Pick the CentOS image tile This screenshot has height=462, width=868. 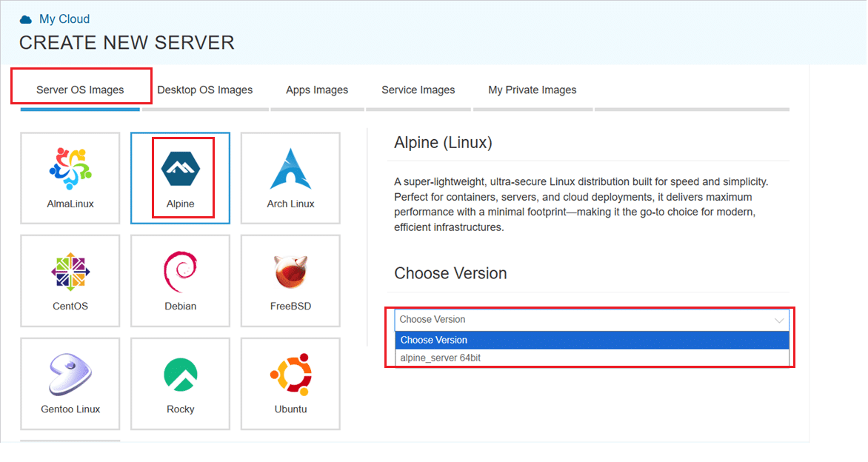70,281
